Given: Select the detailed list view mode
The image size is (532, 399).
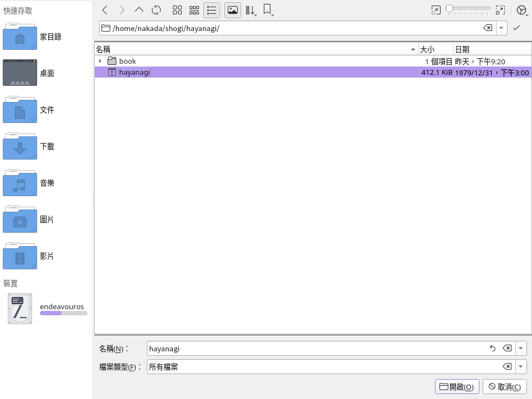Looking at the screenshot, I should (x=211, y=10).
